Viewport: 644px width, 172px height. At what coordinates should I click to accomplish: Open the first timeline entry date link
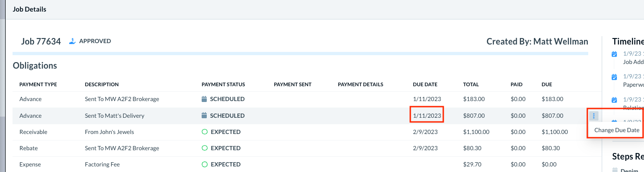[x=633, y=54]
